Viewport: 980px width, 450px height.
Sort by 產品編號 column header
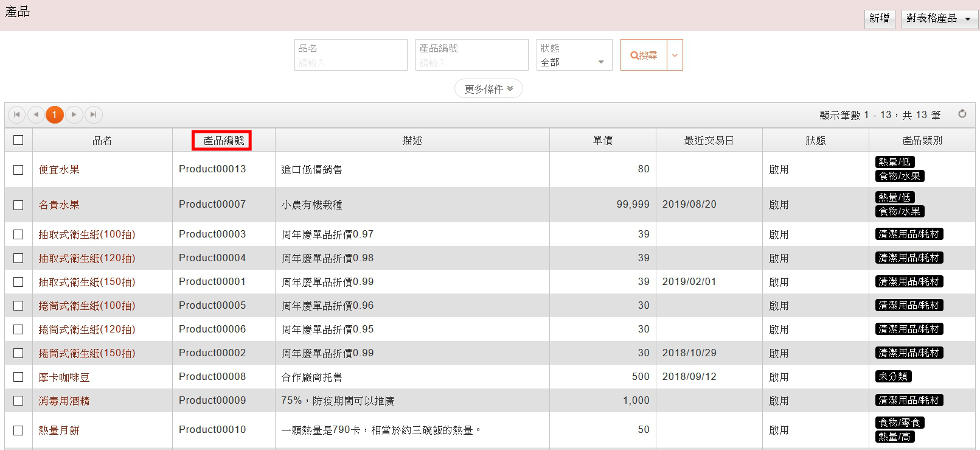click(223, 140)
